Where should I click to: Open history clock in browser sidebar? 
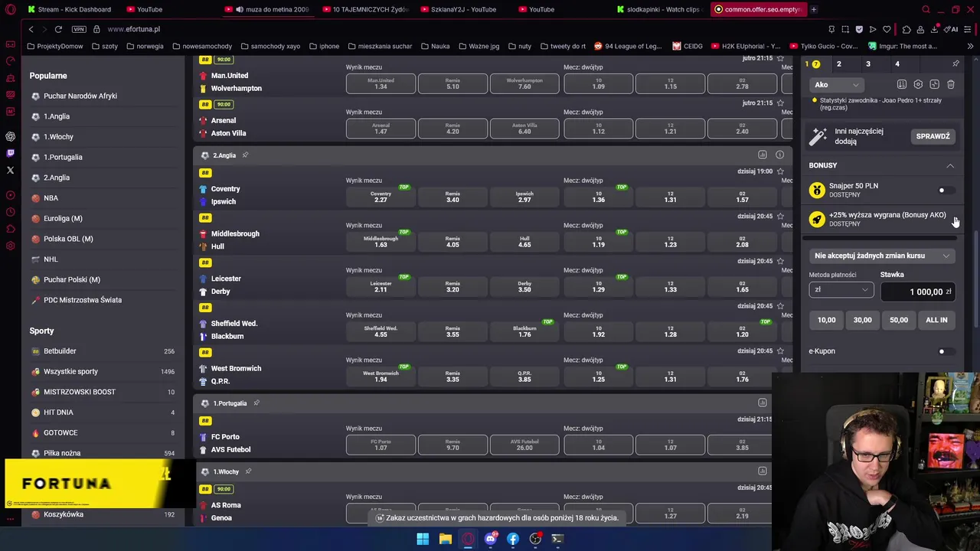(x=10, y=213)
